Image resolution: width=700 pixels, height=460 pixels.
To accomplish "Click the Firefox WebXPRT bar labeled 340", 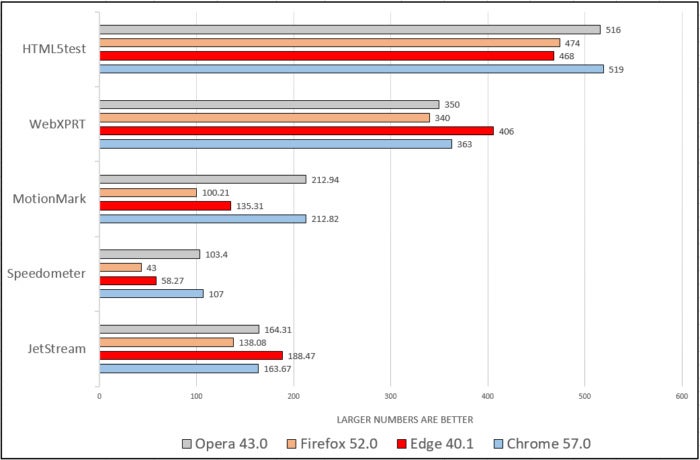I will coord(264,118).
